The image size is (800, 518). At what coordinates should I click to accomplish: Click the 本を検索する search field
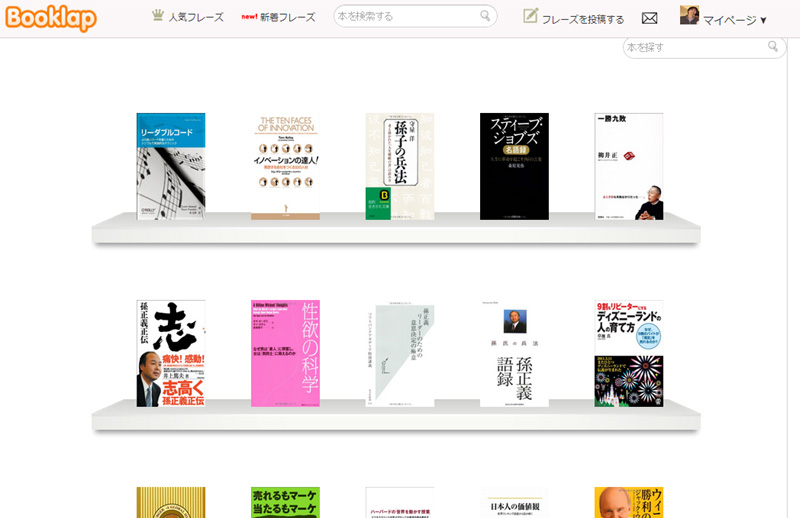[x=415, y=16]
